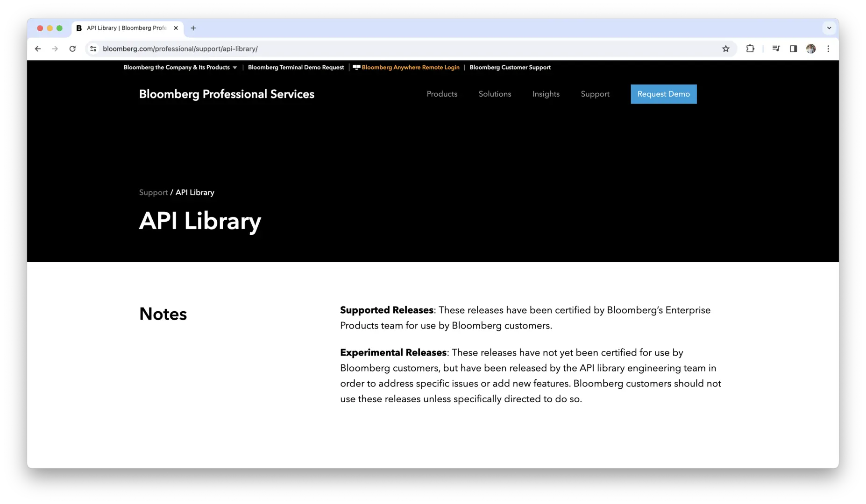Close the API Library tab

pos(176,28)
